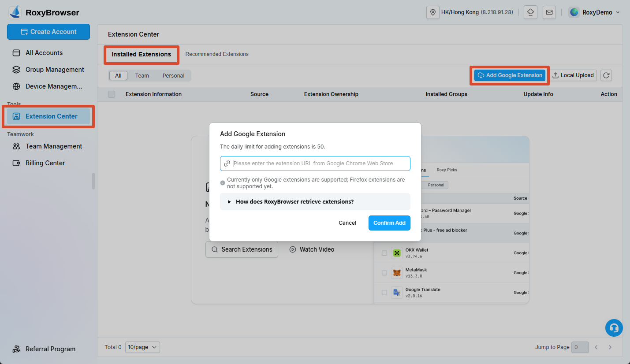The image size is (630, 364).
Task: Click the Local Upload button
Action: [573, 75]
